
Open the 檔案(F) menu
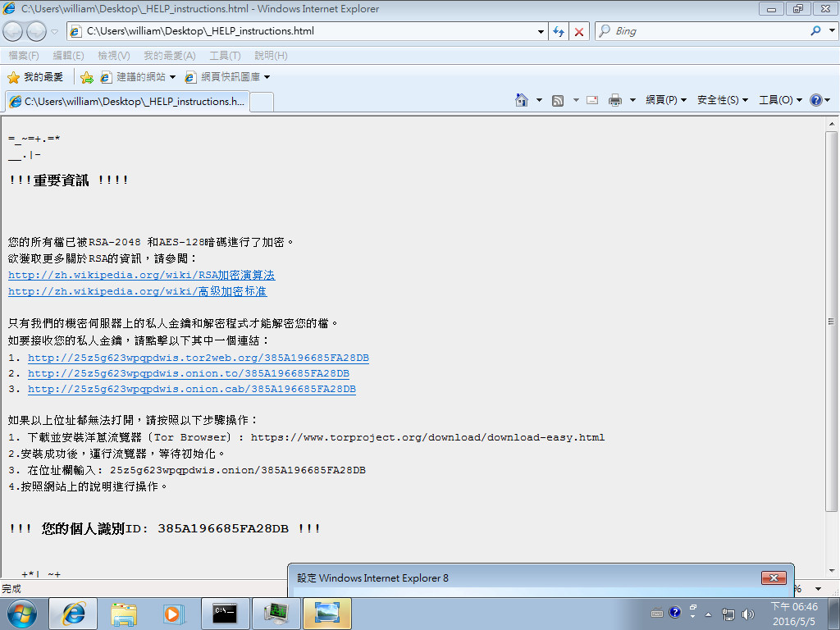(x=23, y=56)
